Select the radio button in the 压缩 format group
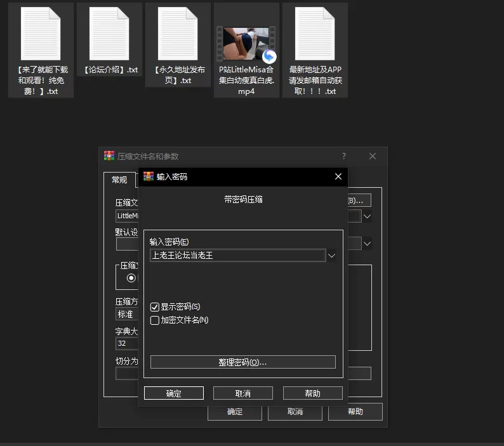The image size is (504, 446). 131,278
